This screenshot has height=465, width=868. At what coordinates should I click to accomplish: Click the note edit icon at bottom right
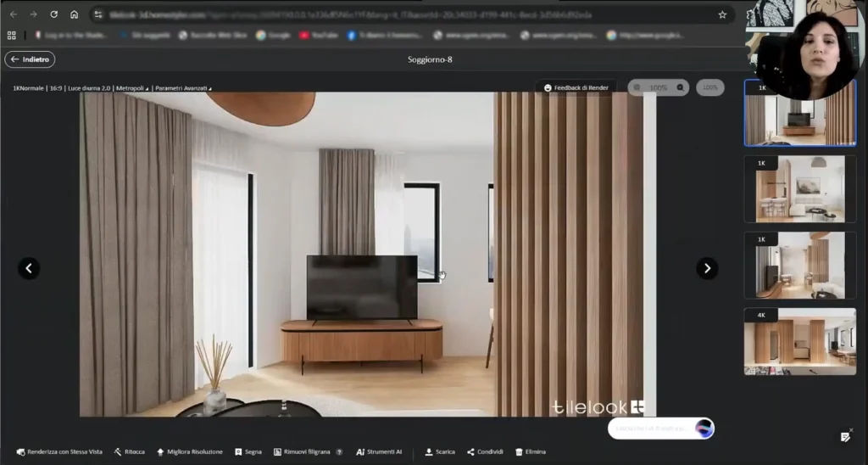point(845,438)
